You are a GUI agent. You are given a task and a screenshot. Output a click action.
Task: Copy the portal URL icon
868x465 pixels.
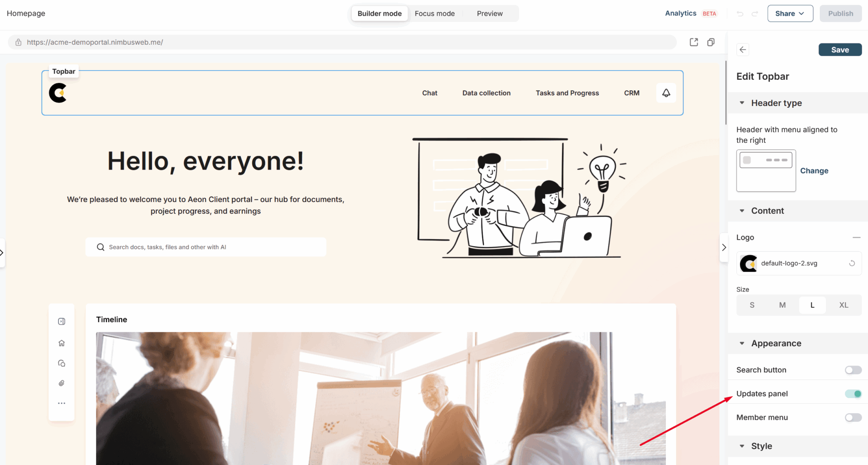(711, 42)
